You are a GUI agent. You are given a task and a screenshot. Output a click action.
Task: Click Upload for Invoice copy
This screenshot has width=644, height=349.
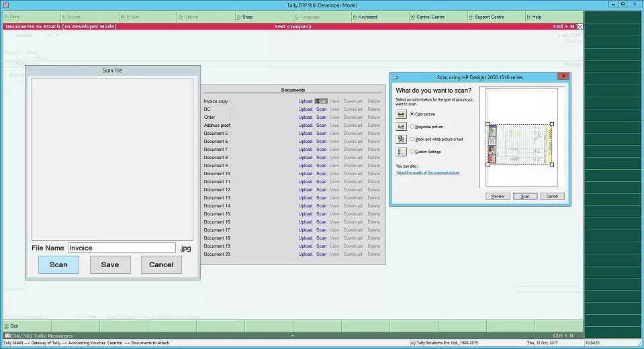pyautogui.click(x=305, y=101)
